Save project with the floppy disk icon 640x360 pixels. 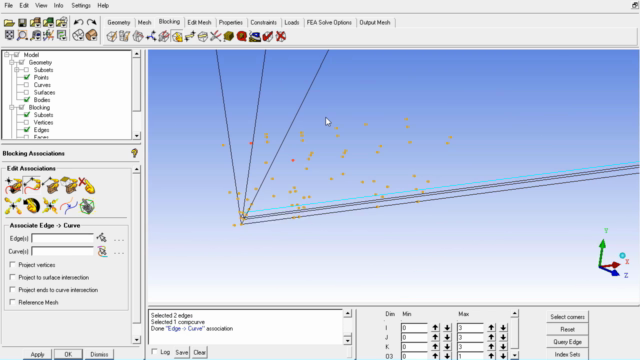22,22
